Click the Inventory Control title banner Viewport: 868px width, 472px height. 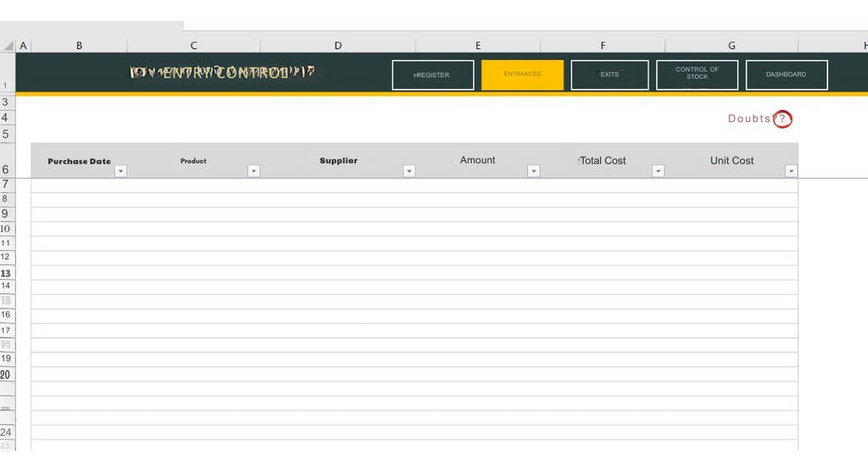pos(222,73)
